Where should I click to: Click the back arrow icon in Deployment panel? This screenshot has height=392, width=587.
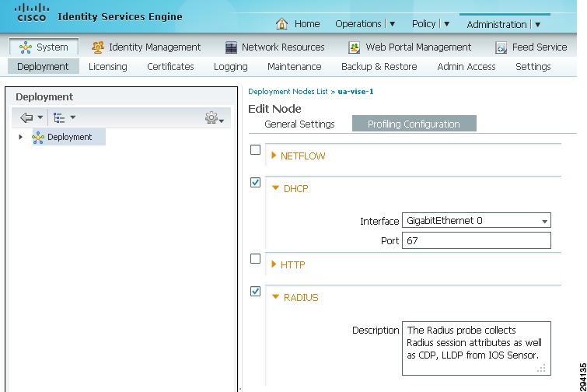click(26, 117)
